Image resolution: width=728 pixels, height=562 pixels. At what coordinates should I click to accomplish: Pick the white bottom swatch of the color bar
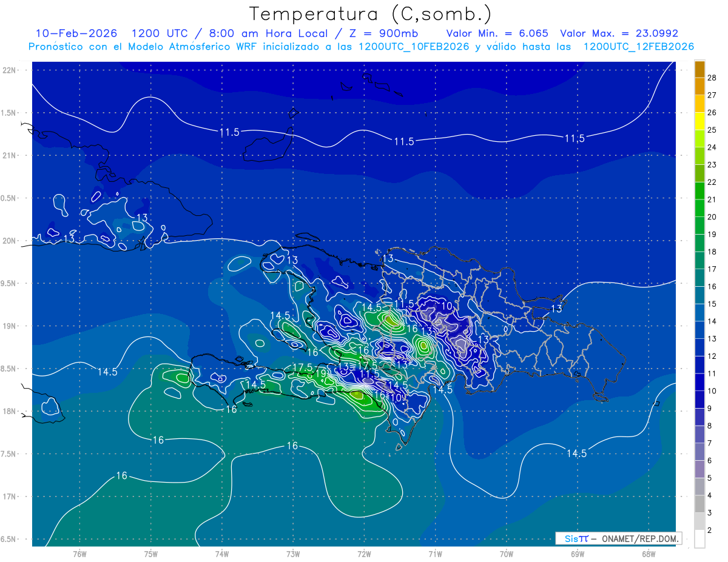click(x=699, y=539)
